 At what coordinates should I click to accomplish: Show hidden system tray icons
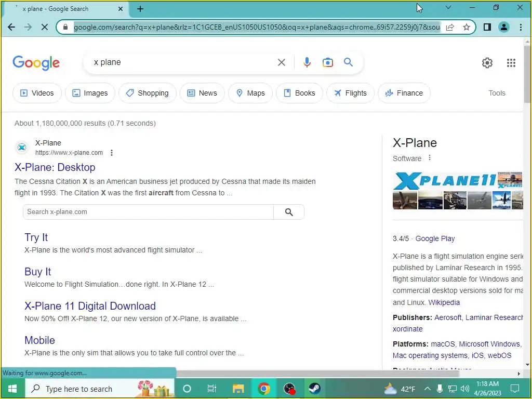click(x=428, y=389)
